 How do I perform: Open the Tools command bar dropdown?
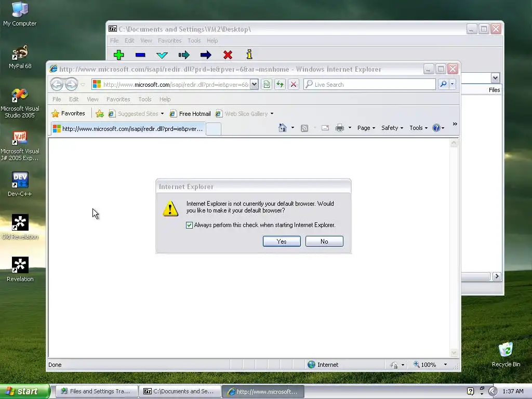418,128
